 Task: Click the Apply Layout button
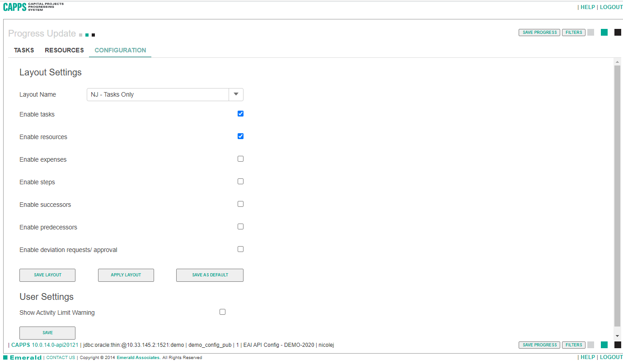tap(126, 275)
